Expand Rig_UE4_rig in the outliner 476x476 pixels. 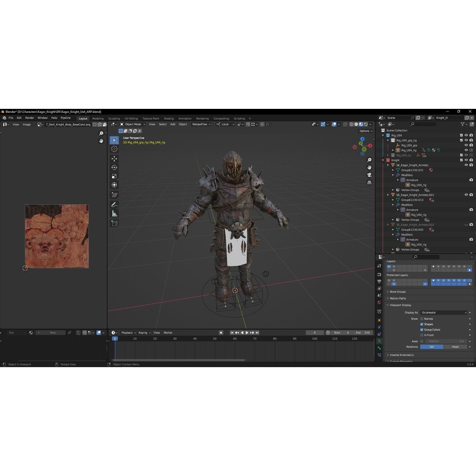393,150
